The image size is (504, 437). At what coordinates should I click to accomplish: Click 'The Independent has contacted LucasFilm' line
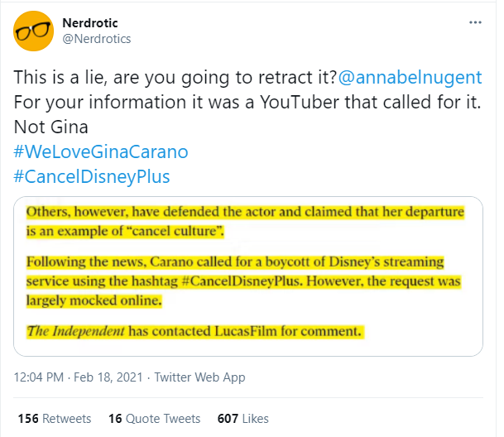(195, 332)
